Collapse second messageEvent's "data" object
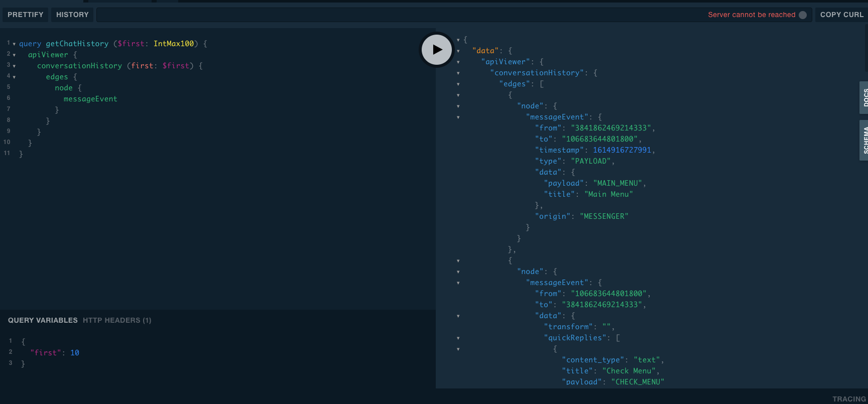This screenshot has width=868, height=404. click(458, 316)
